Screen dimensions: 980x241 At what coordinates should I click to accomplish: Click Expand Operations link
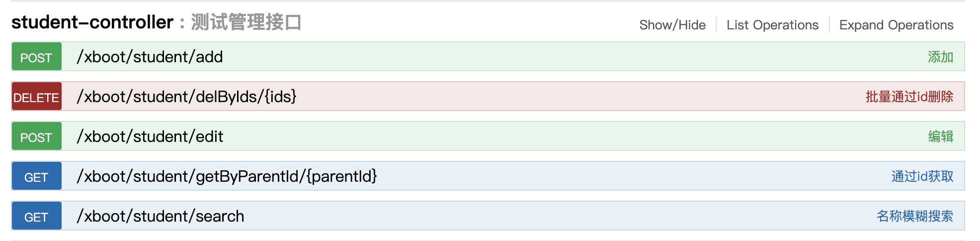tap(896, 25)
